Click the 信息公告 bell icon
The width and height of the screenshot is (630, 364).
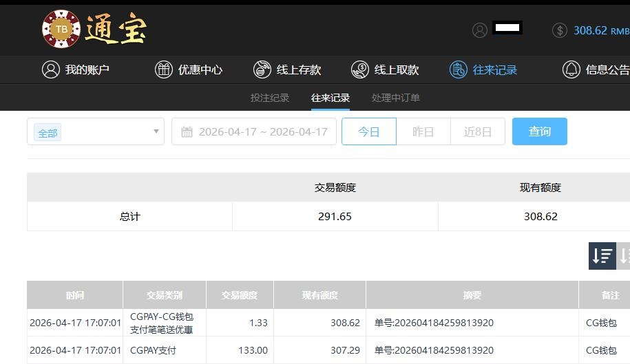click(571, 69)
